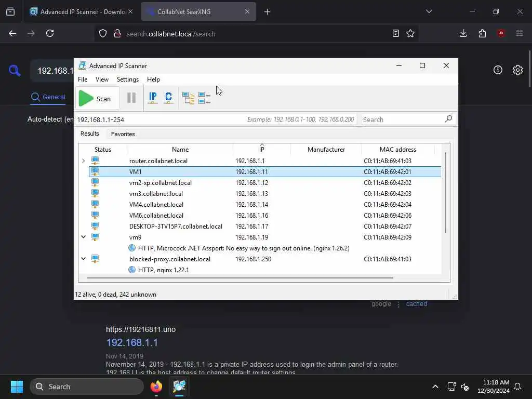Open the Help menu
This screenshot has width=532, height=399.
click(153, 79)
